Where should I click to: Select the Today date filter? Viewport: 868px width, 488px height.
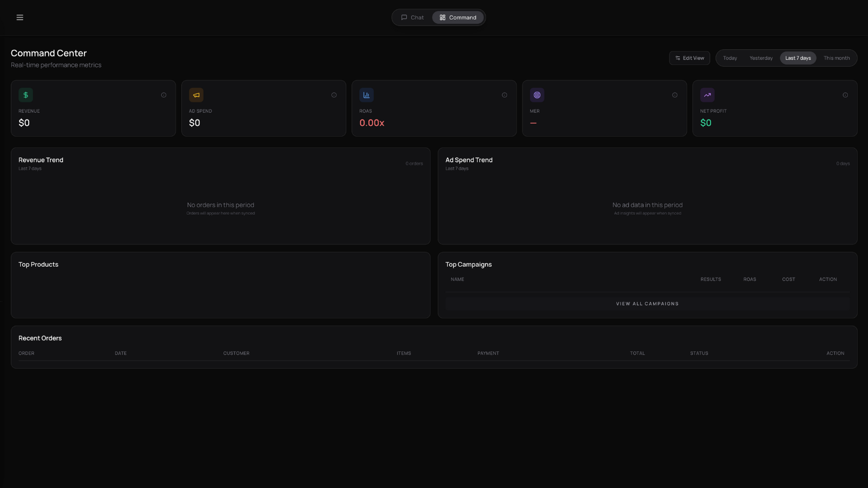(x=730, y=58)
